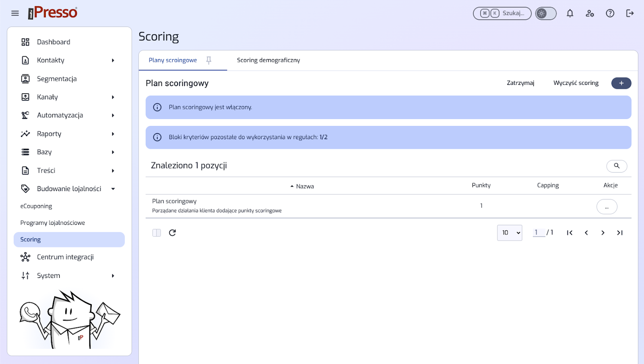Go to first page icon
644x364 pixels.
point(570,232)
